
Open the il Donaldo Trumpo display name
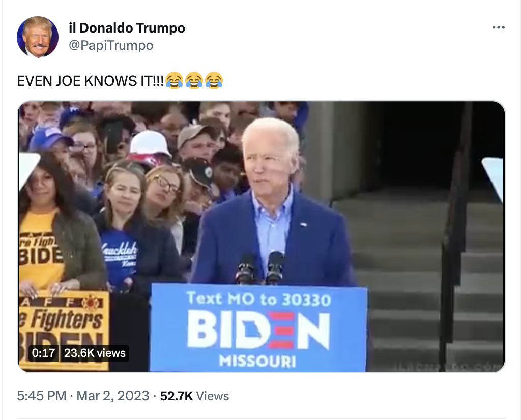(x=127, y=28)
